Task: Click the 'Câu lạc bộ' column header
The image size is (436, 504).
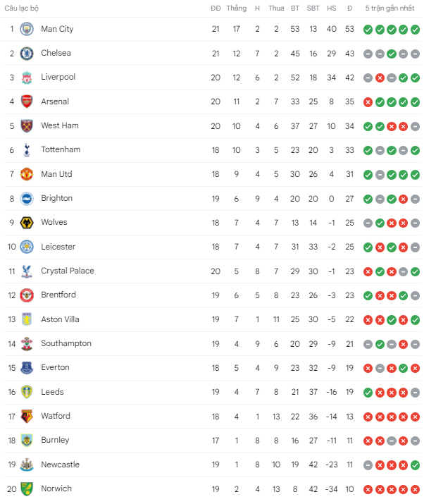Action: pyautogui.click(x=22, y=8)
